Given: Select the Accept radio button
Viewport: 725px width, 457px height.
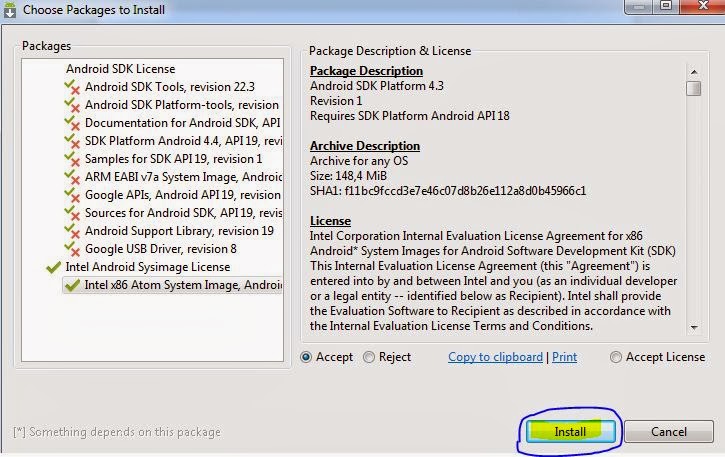Looking at the screenshot, I should [307, 357].
